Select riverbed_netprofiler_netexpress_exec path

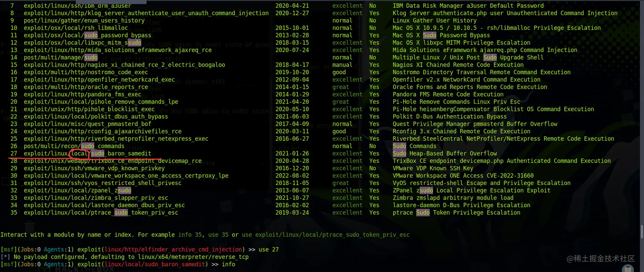point(116,139)
